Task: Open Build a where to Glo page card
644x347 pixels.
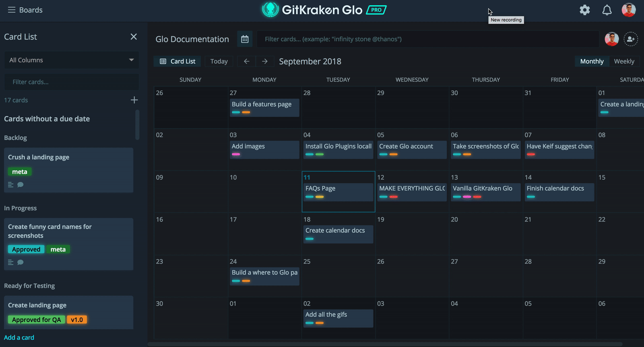Action: [264, 276]
